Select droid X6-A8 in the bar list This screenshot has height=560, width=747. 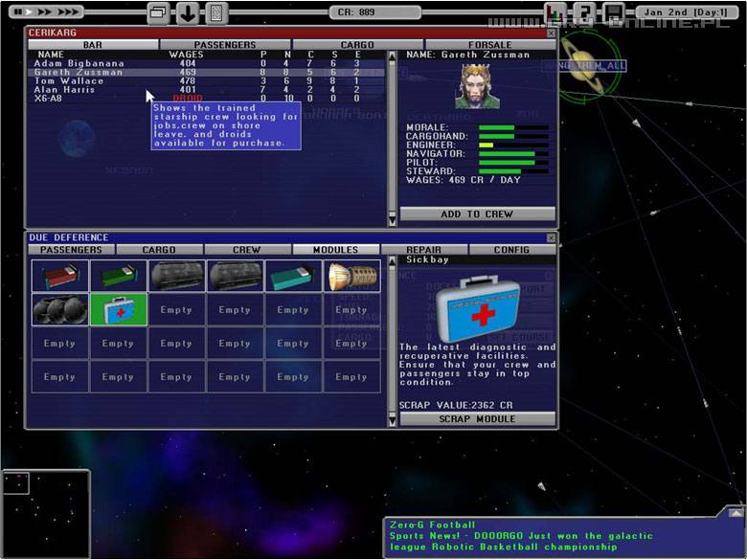coord(208,98)
